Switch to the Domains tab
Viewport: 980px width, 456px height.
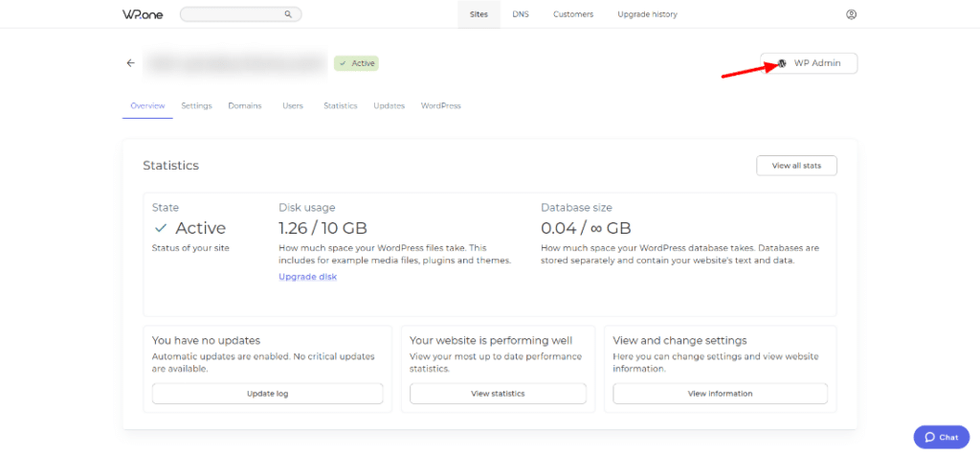(x=245, y=105)
